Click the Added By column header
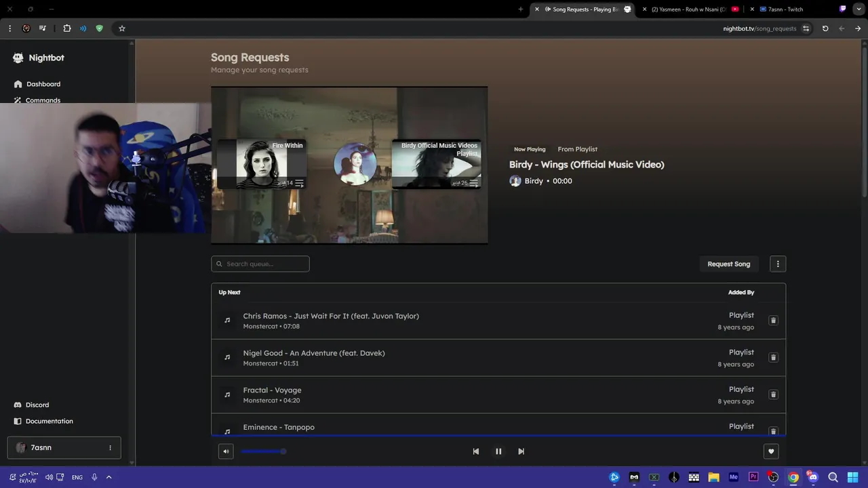868x488 pixels. tap(741, 292)
